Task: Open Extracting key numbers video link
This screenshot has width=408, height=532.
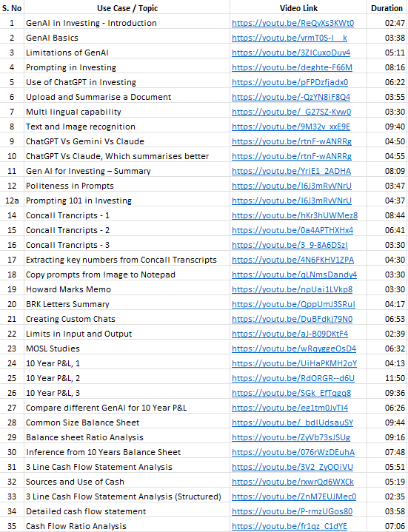Action: pyautogui.click(x=292, y=260)
